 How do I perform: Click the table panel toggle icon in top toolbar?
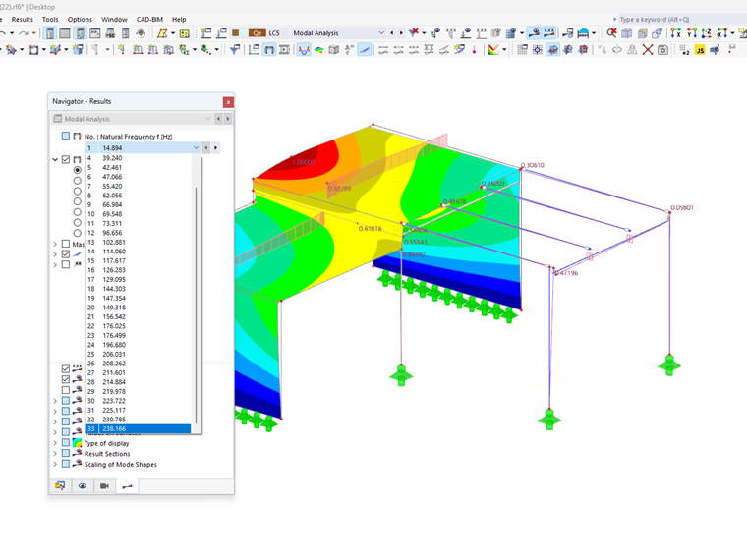tap(65, 32)
